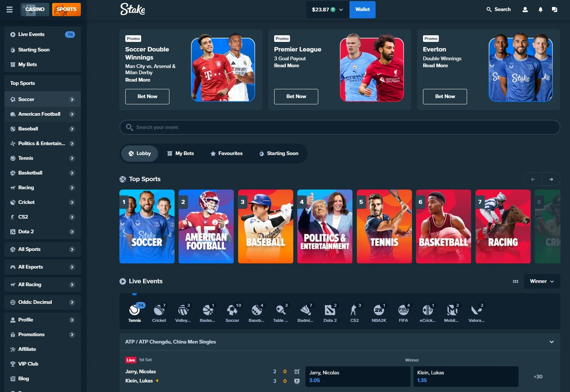
Task: Open the chat panel icon
Action: click(x=555, y=10)
